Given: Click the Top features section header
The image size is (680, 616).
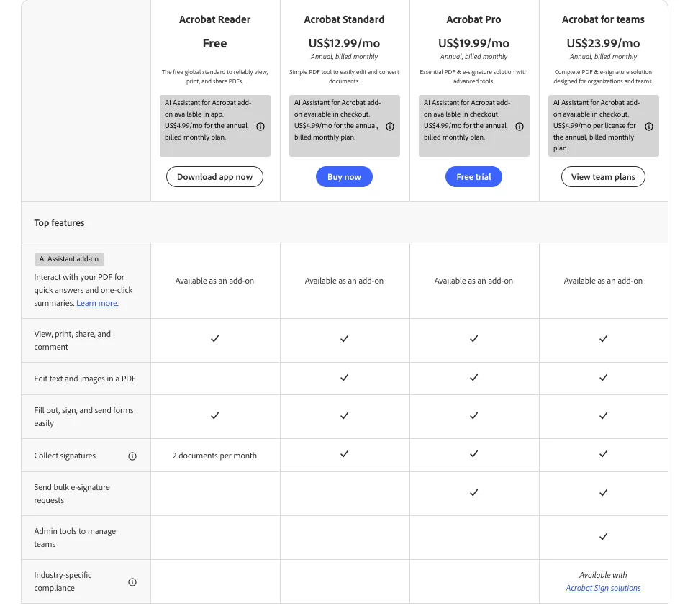Looking at the screenshot, I should click(60, 223).
